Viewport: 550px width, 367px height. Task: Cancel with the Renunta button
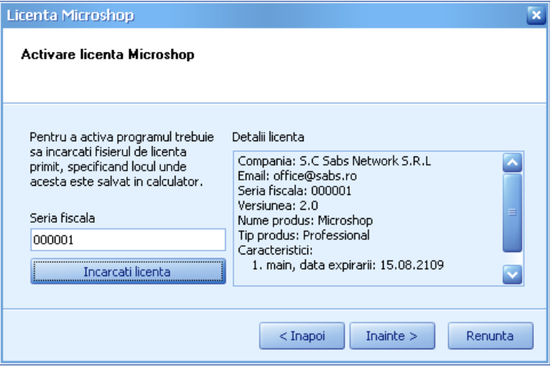coord(490,336)
